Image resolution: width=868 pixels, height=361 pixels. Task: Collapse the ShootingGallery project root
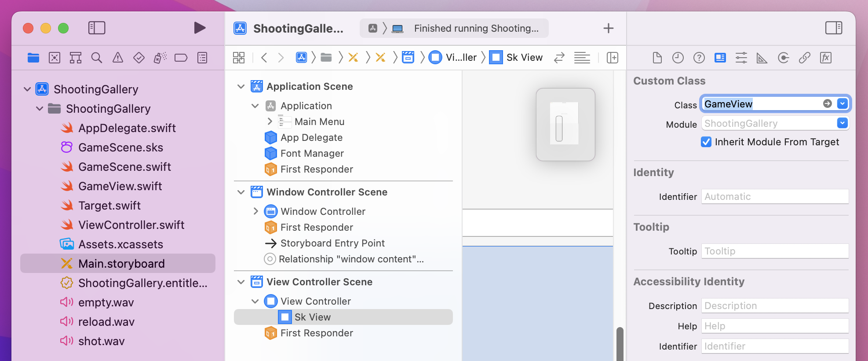click(x=27, y=89)
